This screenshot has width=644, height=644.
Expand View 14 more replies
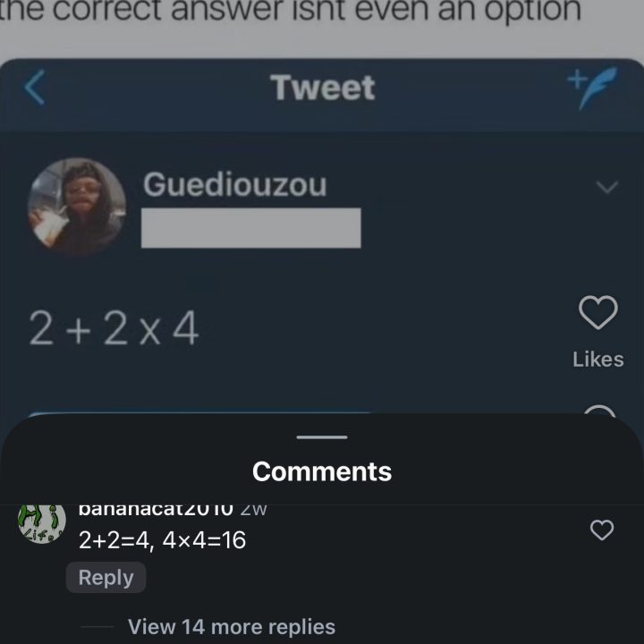click(x=232, y=627)
